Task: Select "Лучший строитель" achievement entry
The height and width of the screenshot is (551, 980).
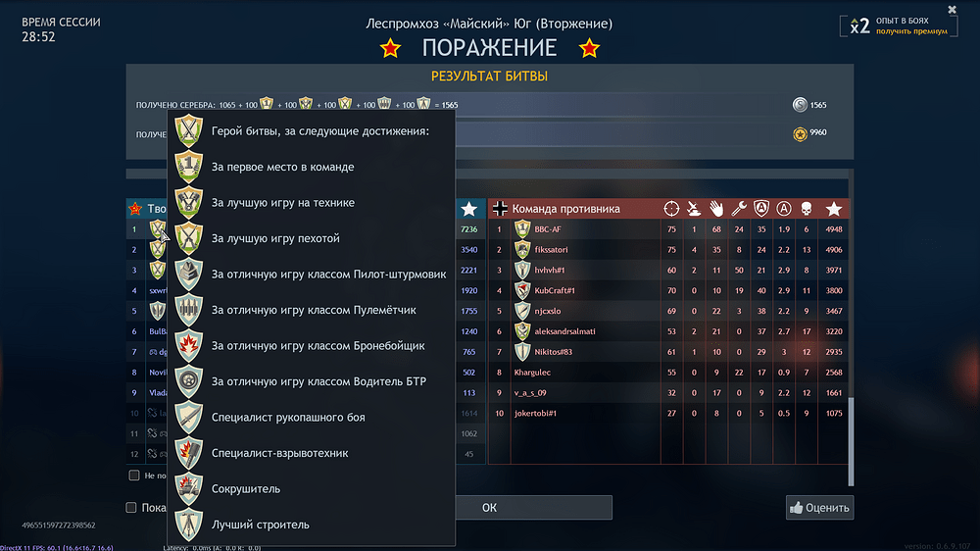Action: click(260, 525)
